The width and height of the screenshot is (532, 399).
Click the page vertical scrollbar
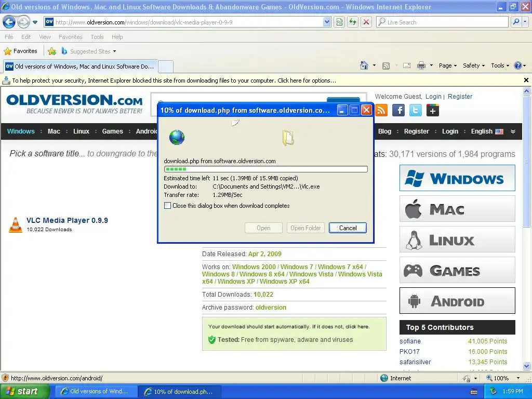click(526, 229)
